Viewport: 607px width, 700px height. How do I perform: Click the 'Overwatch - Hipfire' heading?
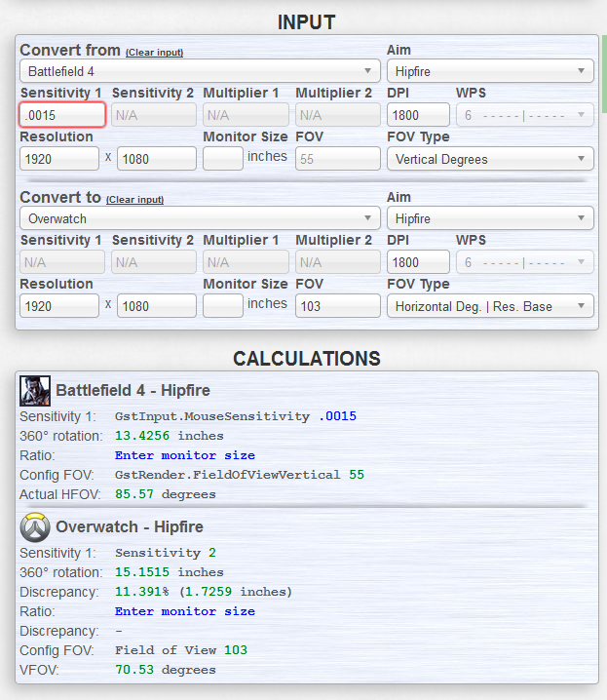pos(130,527)
